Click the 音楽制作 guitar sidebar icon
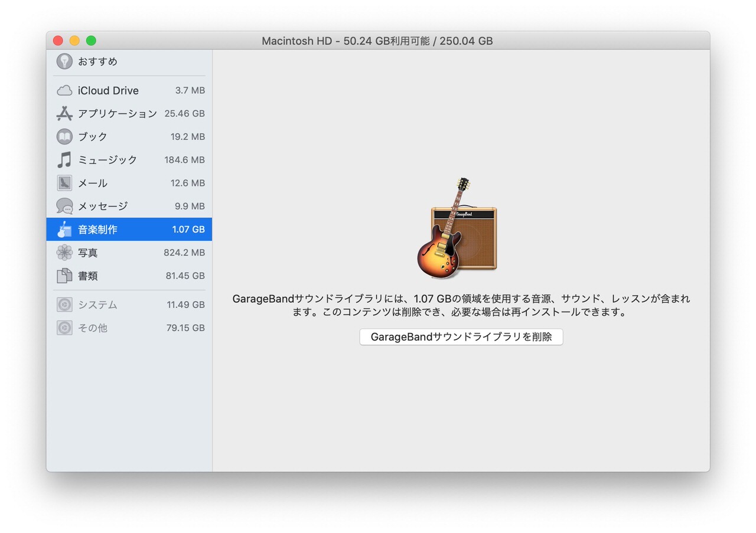Viewport: 756px width, 533px height. (64, 229)
